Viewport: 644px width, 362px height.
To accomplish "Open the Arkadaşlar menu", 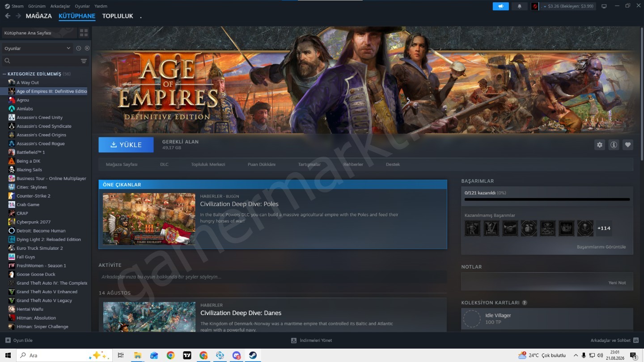I will click(x=60, y=6).
